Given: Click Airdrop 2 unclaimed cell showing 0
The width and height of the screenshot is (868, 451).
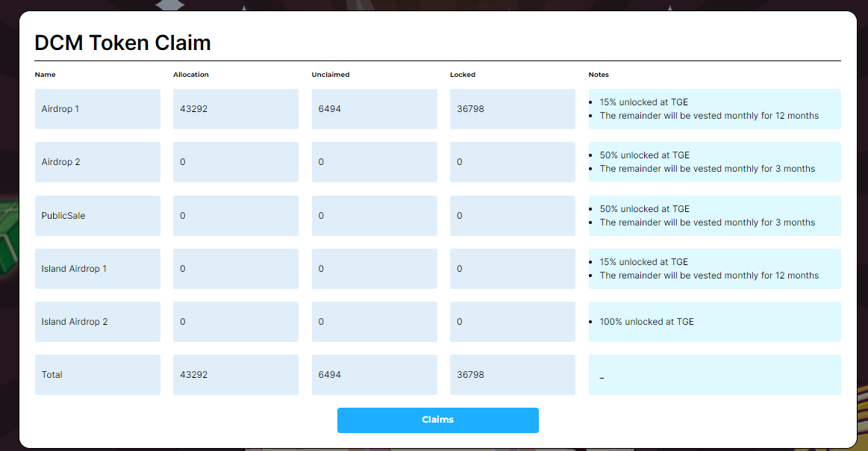Looking at the screenshot, I should (374, 162).
